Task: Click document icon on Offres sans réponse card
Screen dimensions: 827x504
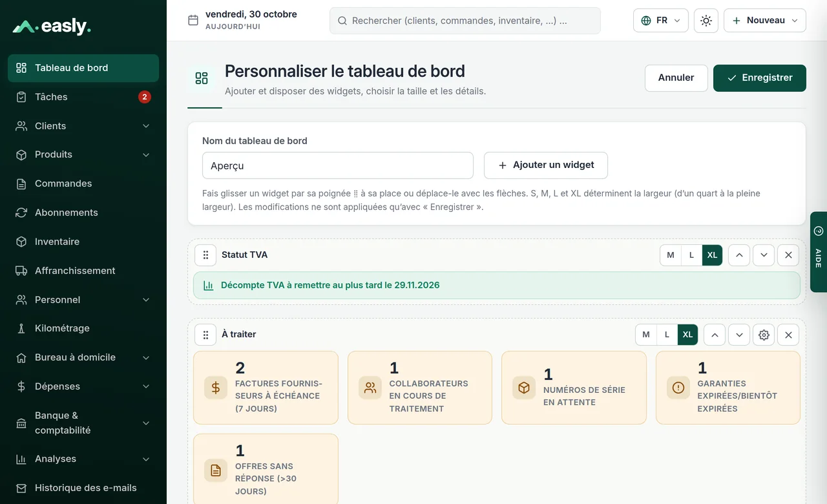Action: click(216, 470)
